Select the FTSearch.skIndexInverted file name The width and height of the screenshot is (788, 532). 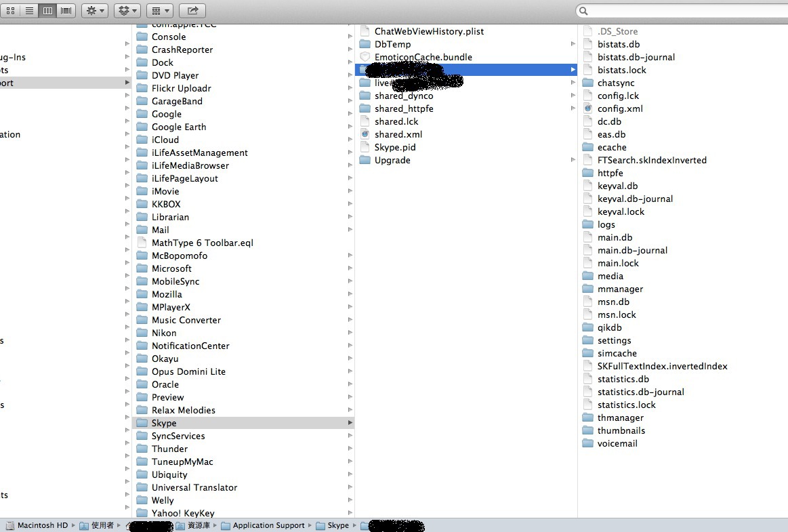click(x=652, y=160)
